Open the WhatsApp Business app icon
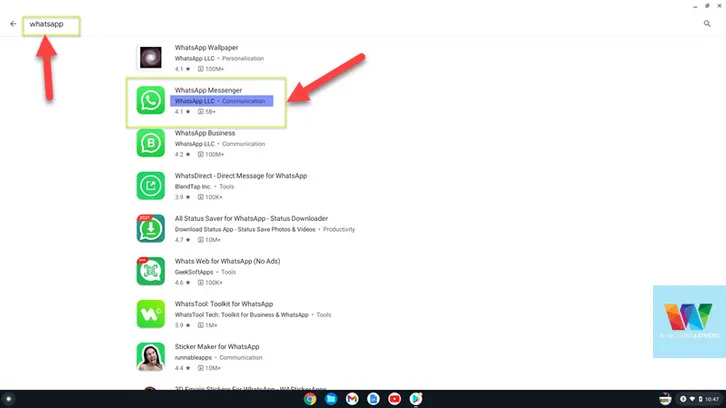Screen dimensions: 726x408 click(150, 143)
